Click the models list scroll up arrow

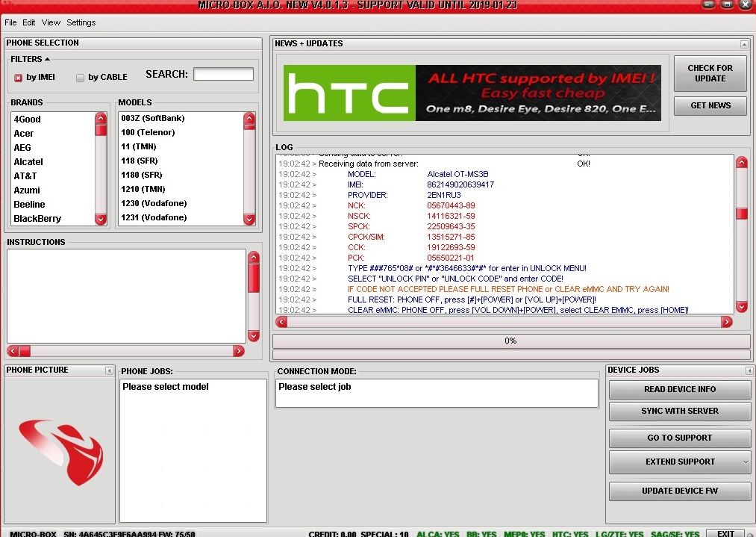tap(249, 118)
